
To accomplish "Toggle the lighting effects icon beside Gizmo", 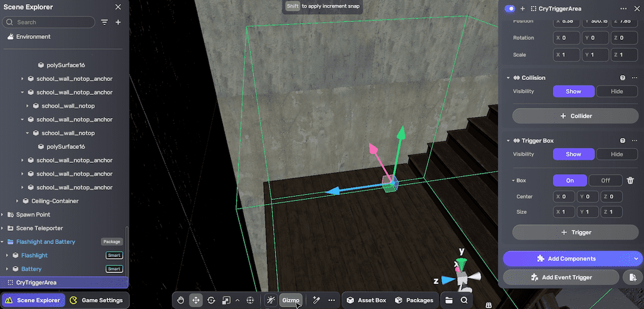I will 271,301.
